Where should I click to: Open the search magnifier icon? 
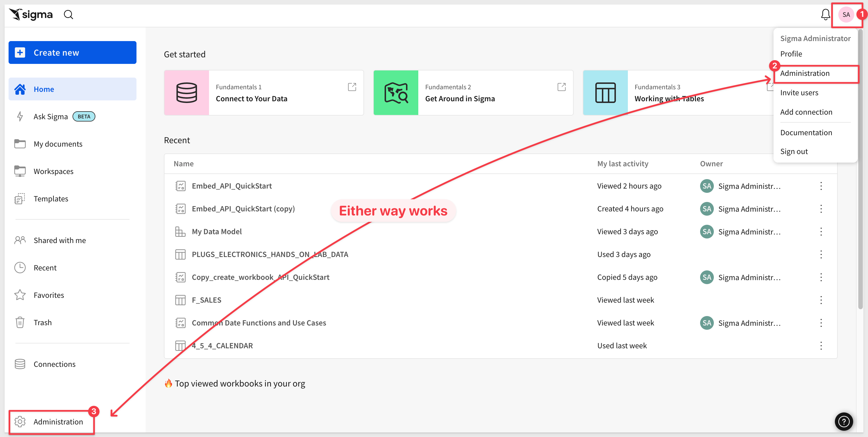coord(69,15)
